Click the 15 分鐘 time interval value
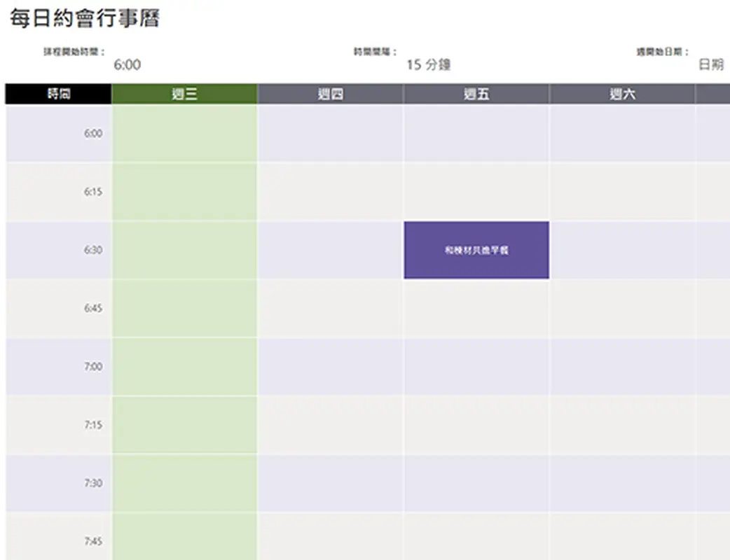 (x=429, y=64)
